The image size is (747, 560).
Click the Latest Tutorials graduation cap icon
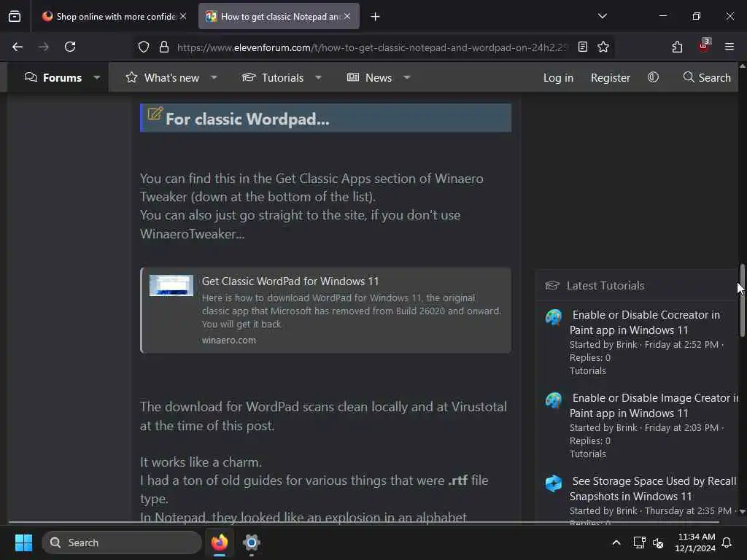coord(552,285)
